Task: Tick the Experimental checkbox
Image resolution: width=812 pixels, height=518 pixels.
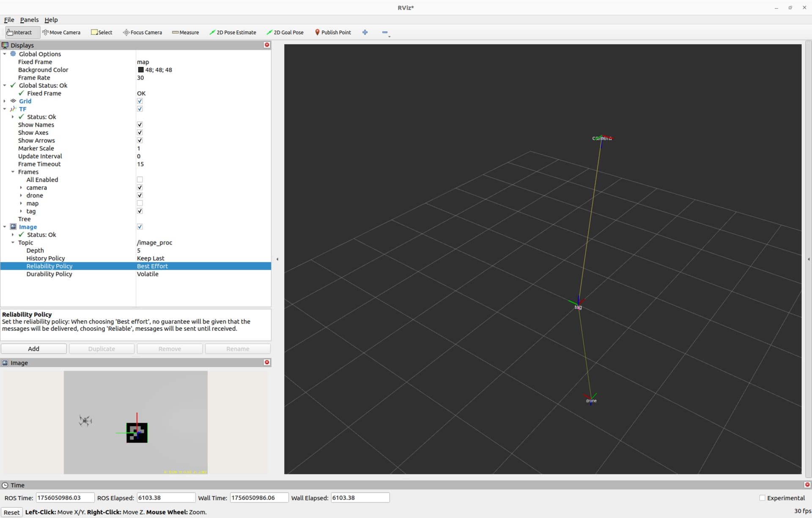Action: point(762,498)
